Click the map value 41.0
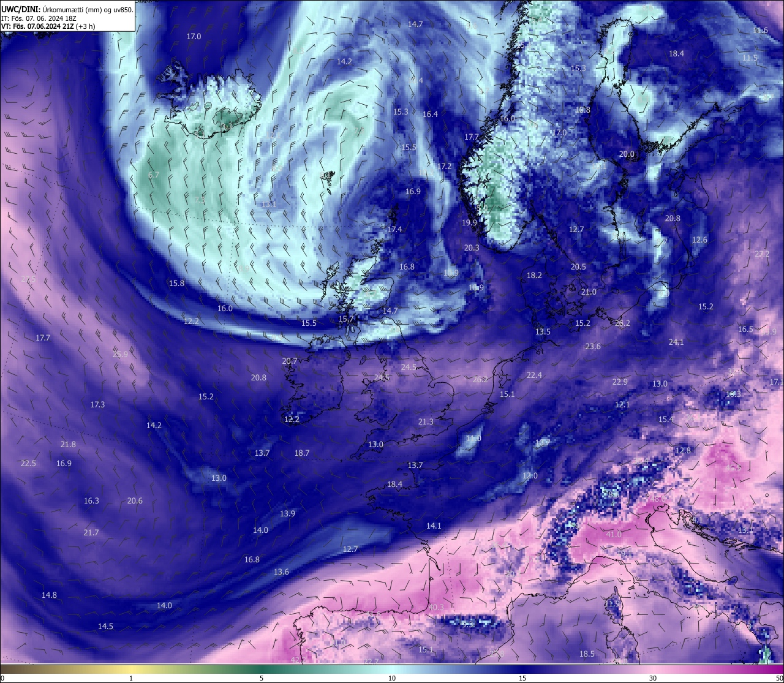784x683 pixels. 613,534
